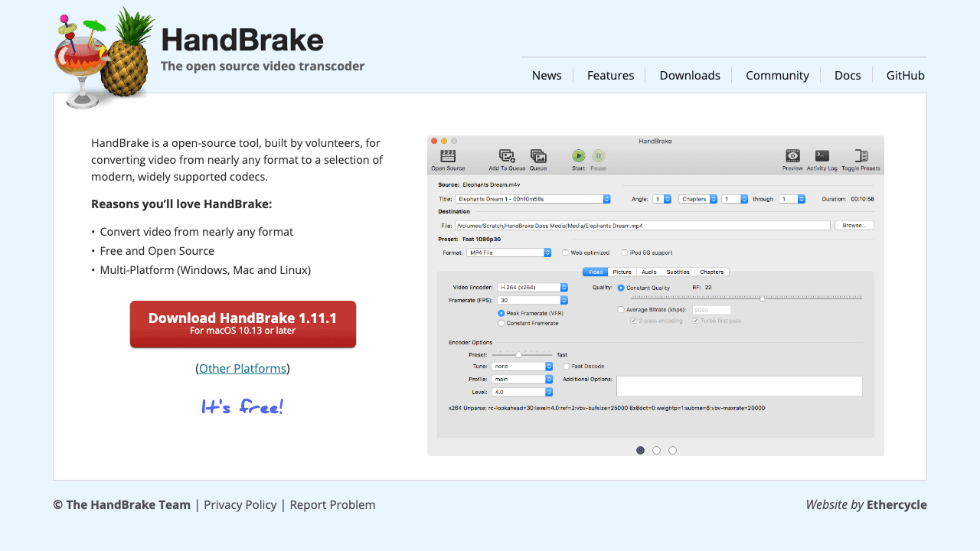Open the Title dropdown Elephants Dream 1
Viewport: 980px width, 551px height.
tap(533, 199)
